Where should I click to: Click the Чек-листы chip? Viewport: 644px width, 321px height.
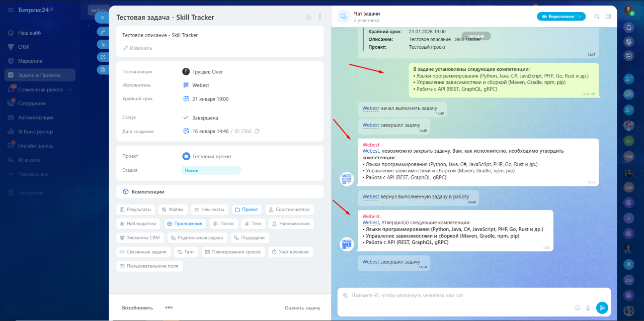click(x=210, y=209)
